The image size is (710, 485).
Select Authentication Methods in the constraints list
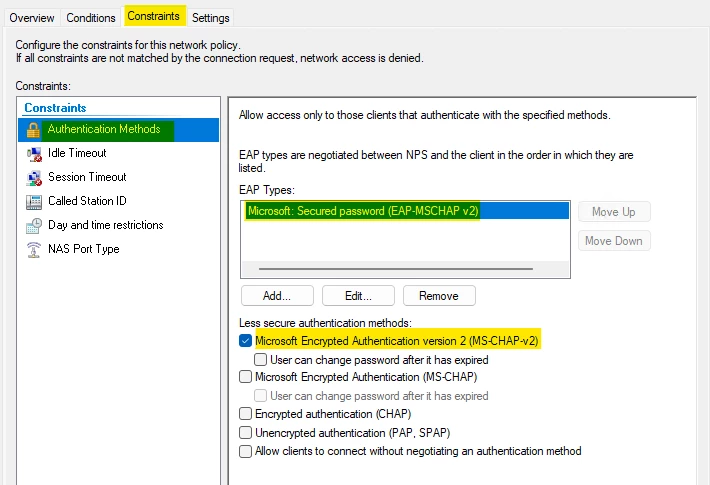tap(119, 130)
